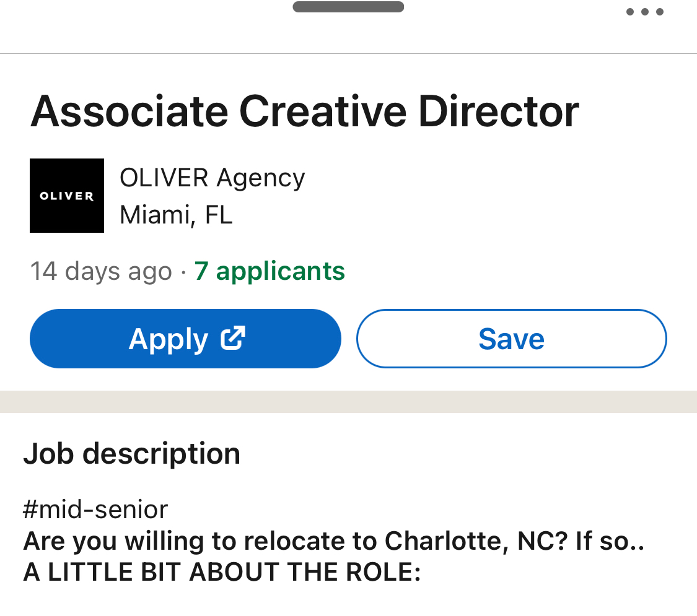697x616 pixels.
Task: Click the Miami, FL location text
Action: (x=176, y=215)
